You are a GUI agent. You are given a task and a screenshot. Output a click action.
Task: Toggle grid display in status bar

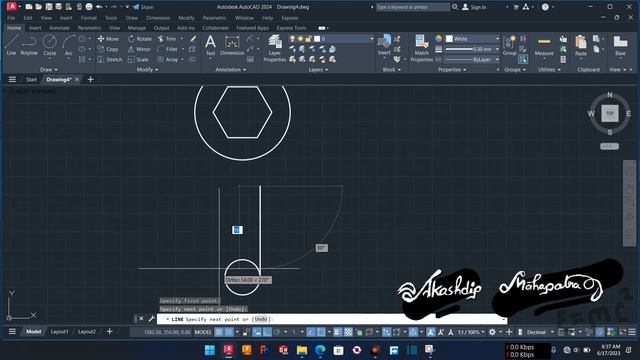pyautogui.click(x=219, y=332)
